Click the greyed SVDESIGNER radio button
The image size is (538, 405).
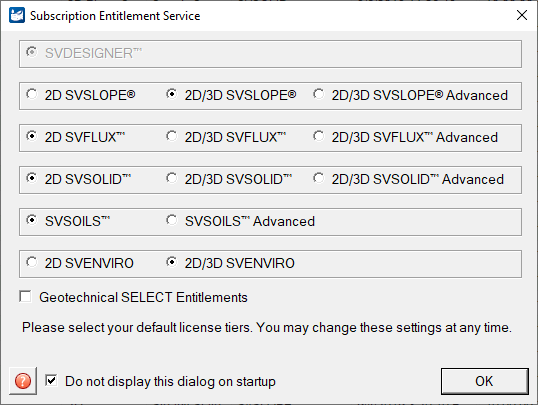click(x=32, y=52)
